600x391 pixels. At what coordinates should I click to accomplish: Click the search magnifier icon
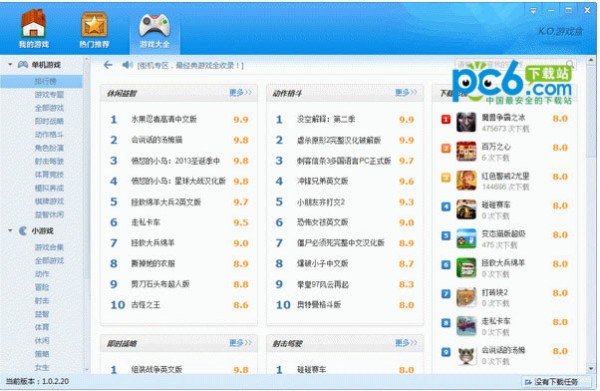(x=570, y=64)
